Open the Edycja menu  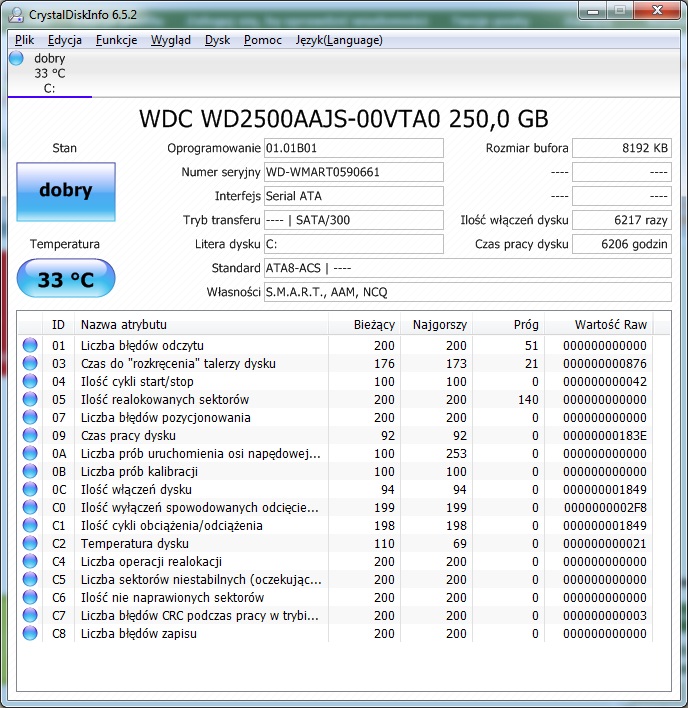click(x=65, y=40)
